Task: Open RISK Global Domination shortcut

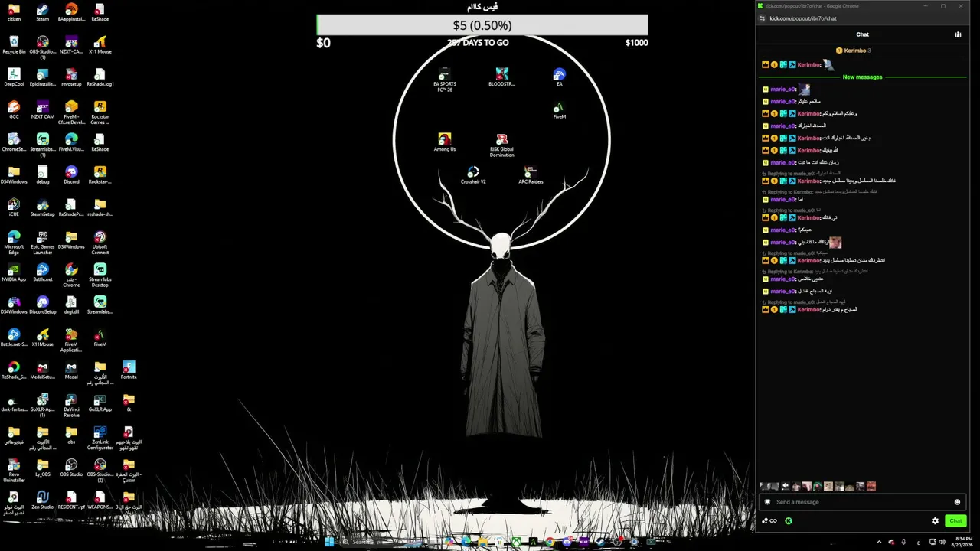Action: coord(501,145)
